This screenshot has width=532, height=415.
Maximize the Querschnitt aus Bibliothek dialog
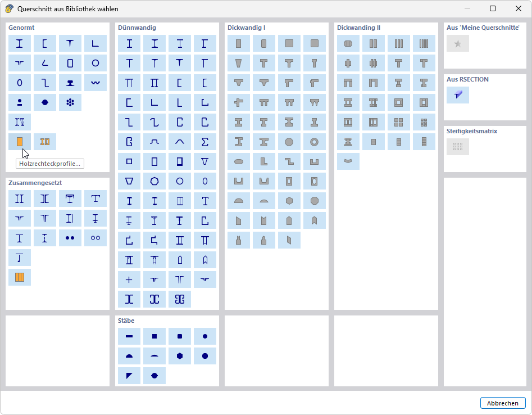coord(493,8)
